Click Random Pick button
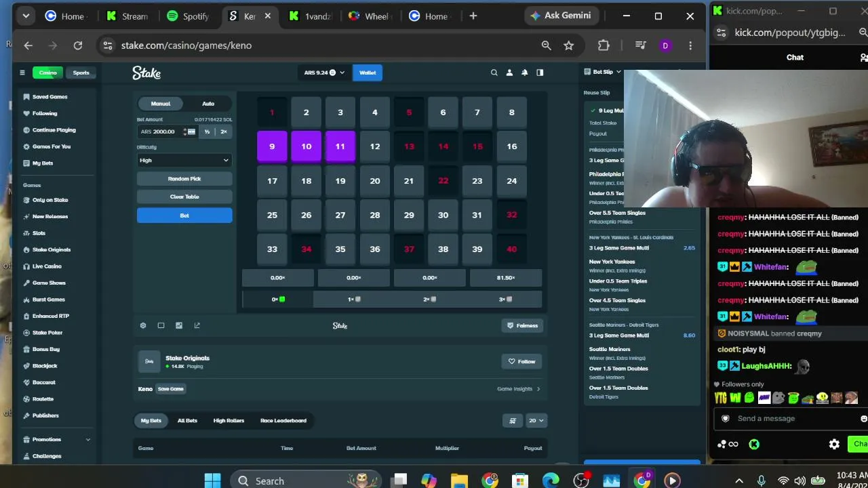The height and width of the screenshot is (488, 868). [184, 179]
